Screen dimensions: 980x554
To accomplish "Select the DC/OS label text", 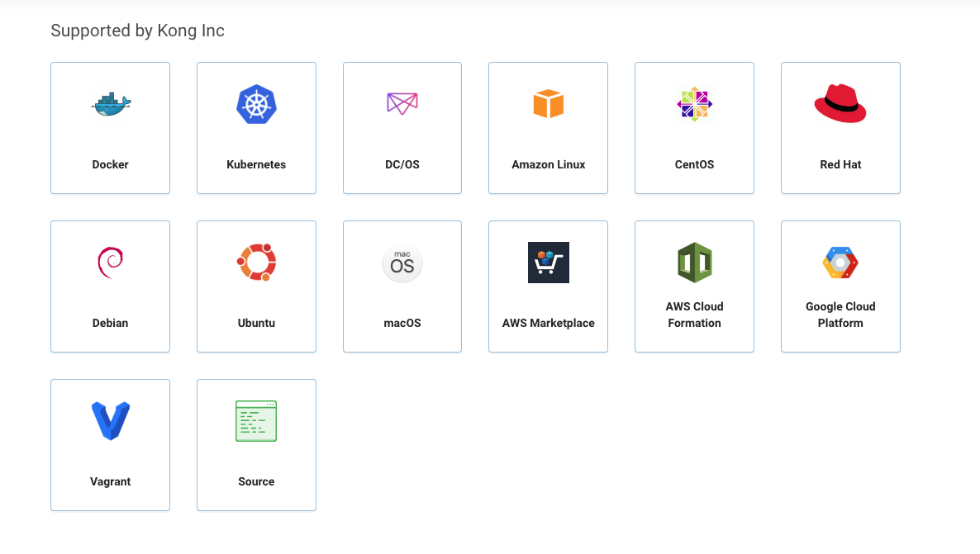I will pyautogui.click(x=402, y=164).
